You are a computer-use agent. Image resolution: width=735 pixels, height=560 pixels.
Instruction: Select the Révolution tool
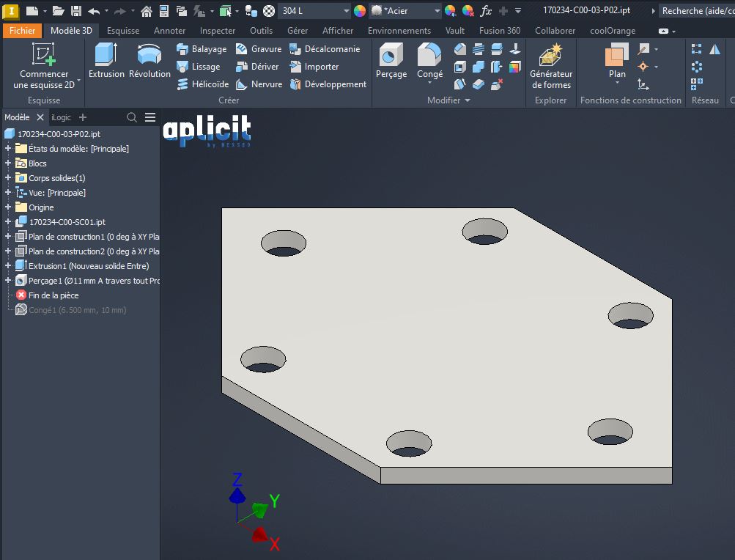click(x=149, y=60)
